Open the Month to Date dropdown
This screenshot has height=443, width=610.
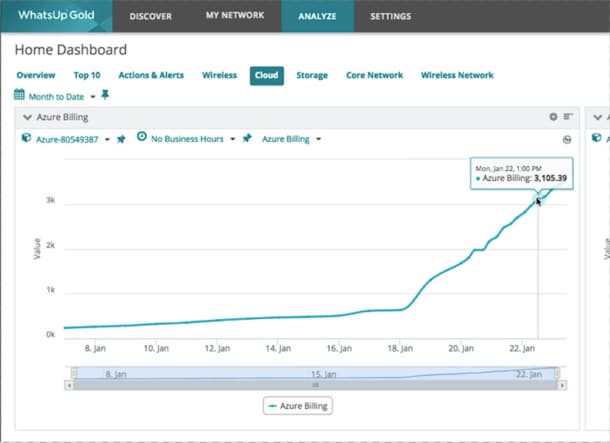(62, 97)
